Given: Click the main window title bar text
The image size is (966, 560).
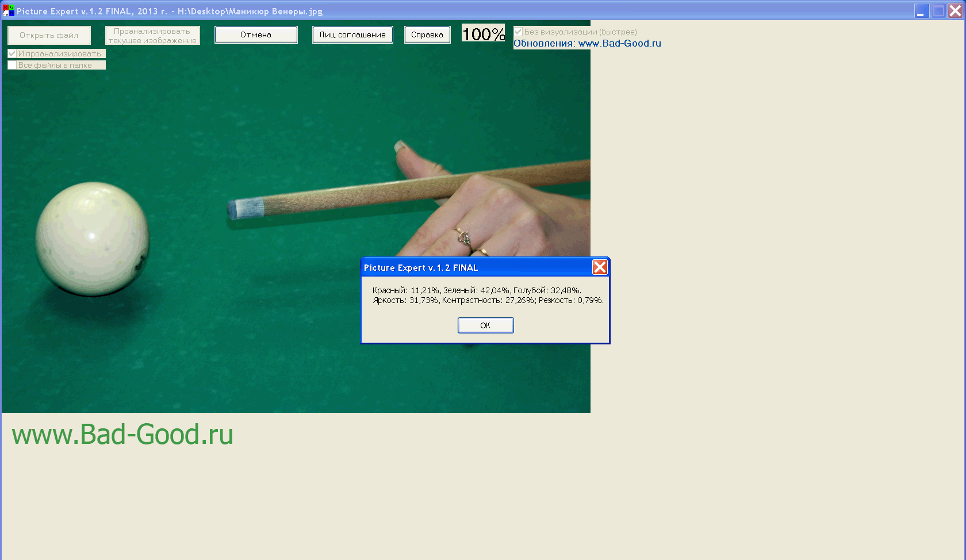Looking at the screenshot, I should [170, 11].
